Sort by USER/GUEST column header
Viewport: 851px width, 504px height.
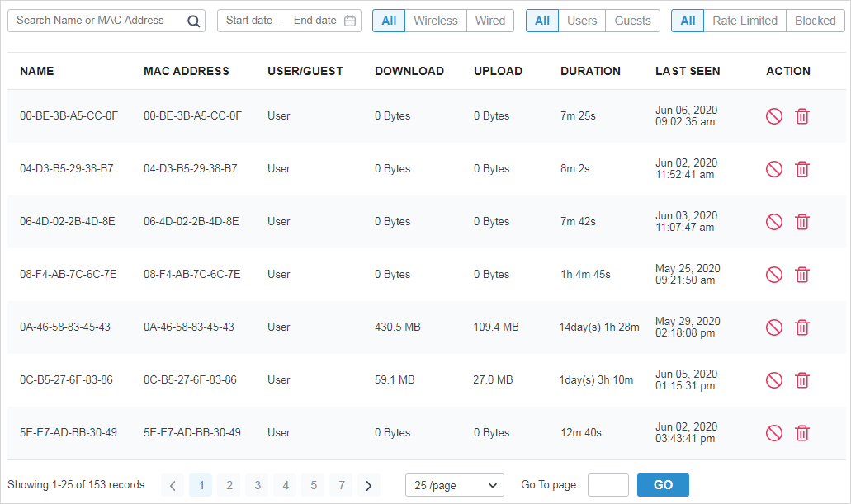[x=305, y=71]
